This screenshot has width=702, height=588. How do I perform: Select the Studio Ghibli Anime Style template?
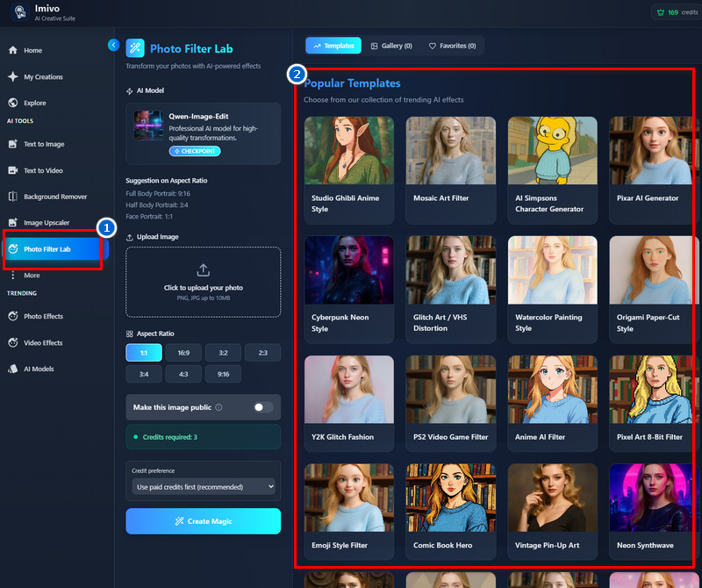[349, 170]
